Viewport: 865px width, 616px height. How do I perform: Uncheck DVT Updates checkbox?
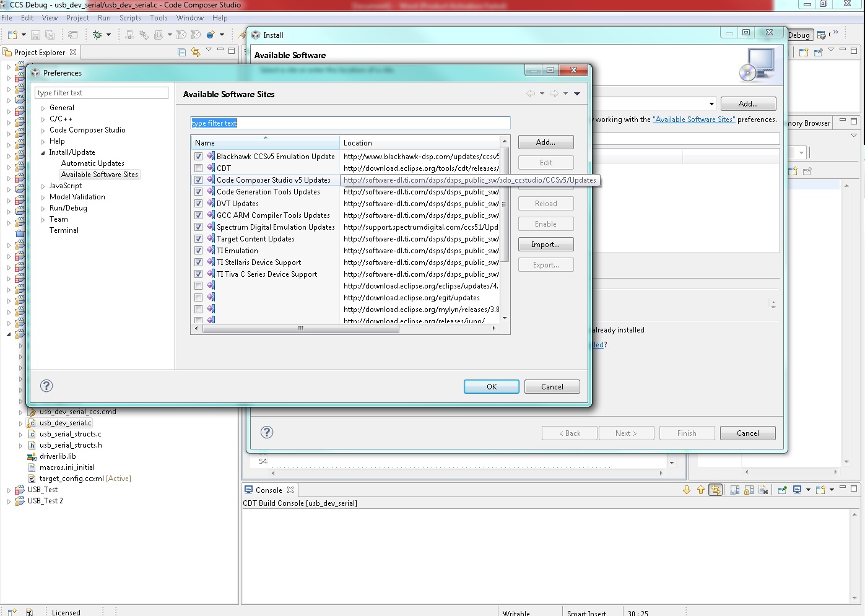click(198, 204)
